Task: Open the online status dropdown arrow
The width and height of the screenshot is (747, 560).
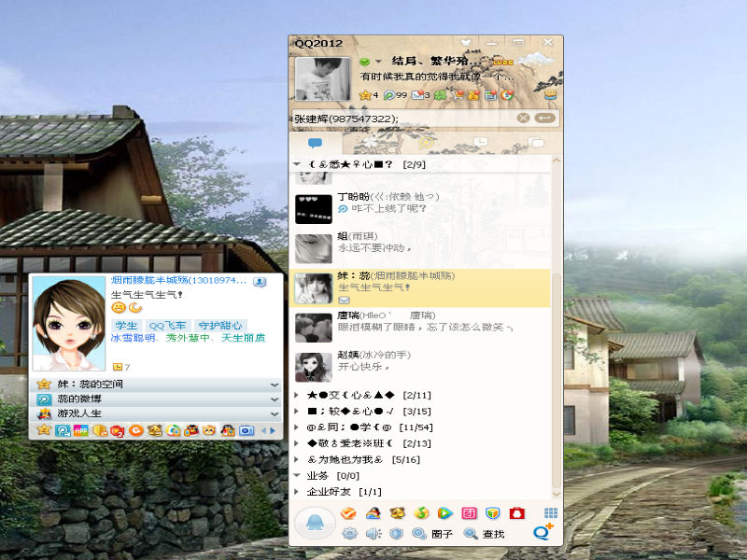Action: pyautogui.click(x=378, y=62)
